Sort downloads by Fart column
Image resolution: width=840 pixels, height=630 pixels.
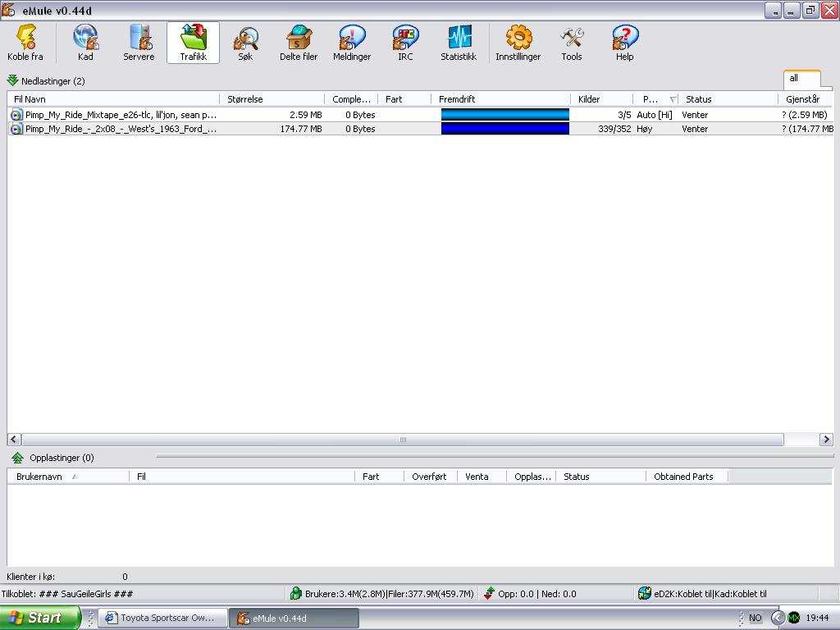(x=404, y=99)
